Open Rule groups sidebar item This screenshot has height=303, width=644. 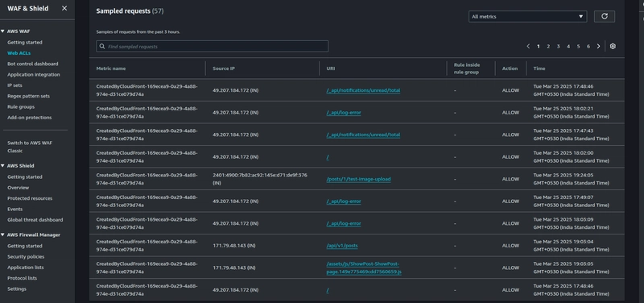pos(21,106)
